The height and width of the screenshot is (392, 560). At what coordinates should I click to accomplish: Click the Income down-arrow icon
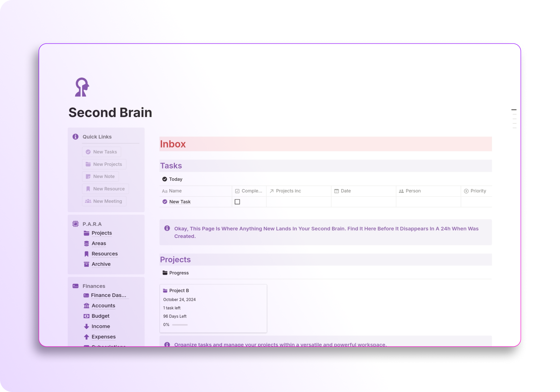[86, 326]
